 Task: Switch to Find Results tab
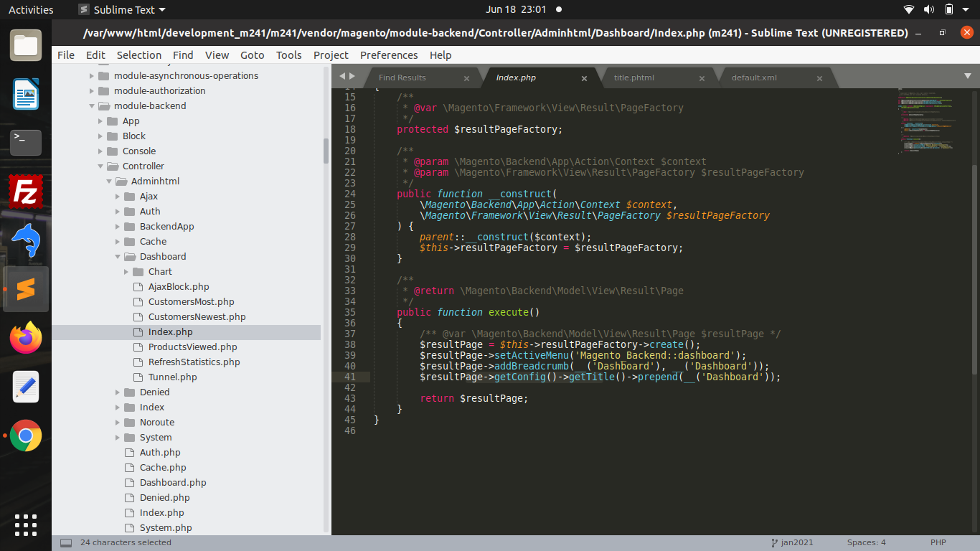402,77
